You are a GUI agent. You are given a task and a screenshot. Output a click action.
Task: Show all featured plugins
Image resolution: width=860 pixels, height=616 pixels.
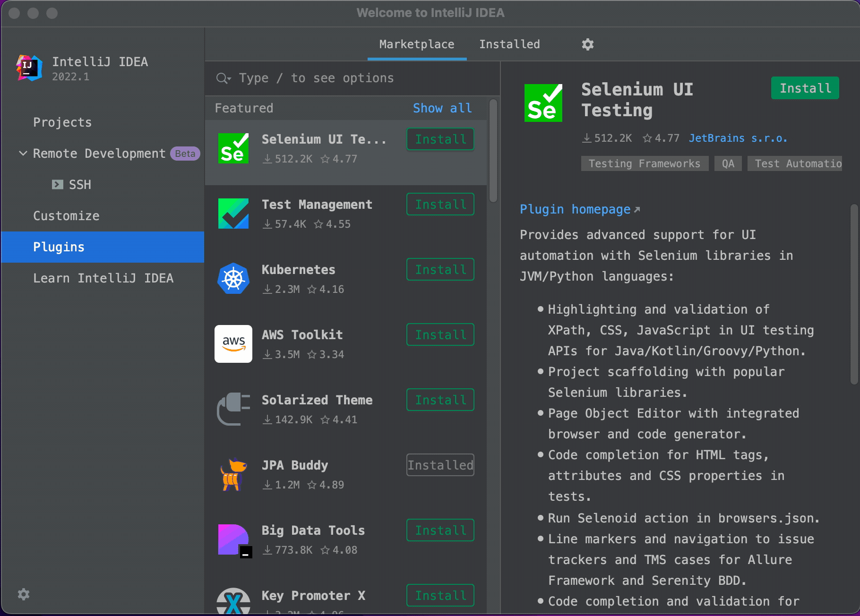(x=442, y=108)
